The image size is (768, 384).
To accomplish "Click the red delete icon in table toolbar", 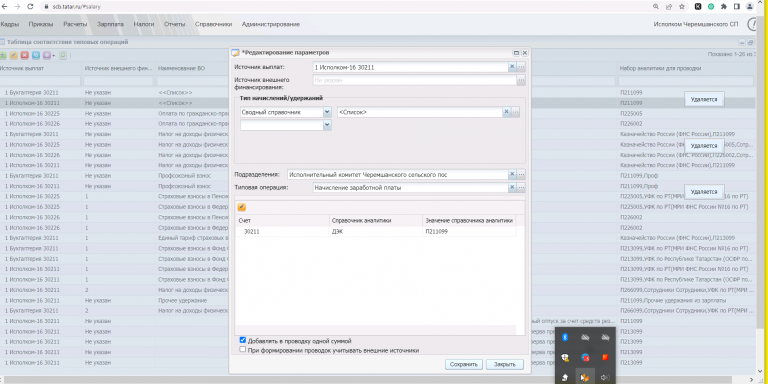I will (x=24, y=55).
